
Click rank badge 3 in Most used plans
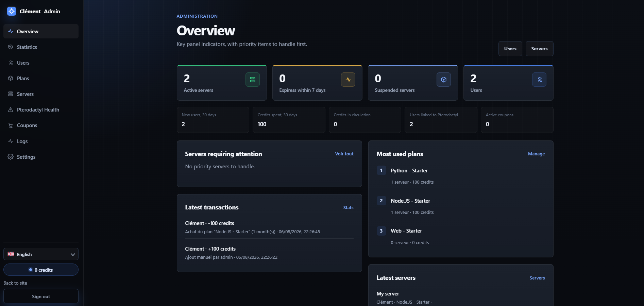point(381,231)
